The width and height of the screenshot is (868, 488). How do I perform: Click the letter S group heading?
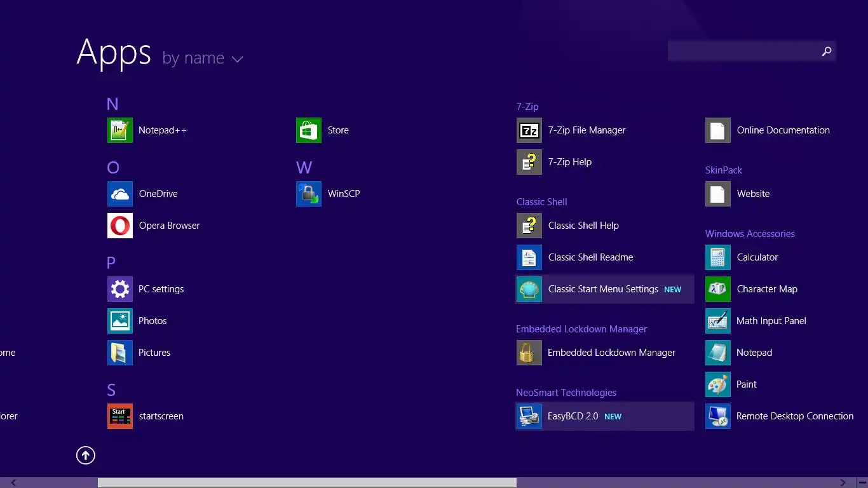pyautogui.click(x=111, y=390)
